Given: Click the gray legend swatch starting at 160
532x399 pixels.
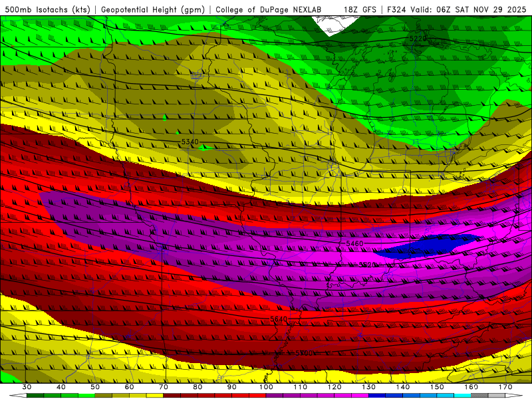Looking at the screenshot, I should pyautogui.click(x=479, y=396).
